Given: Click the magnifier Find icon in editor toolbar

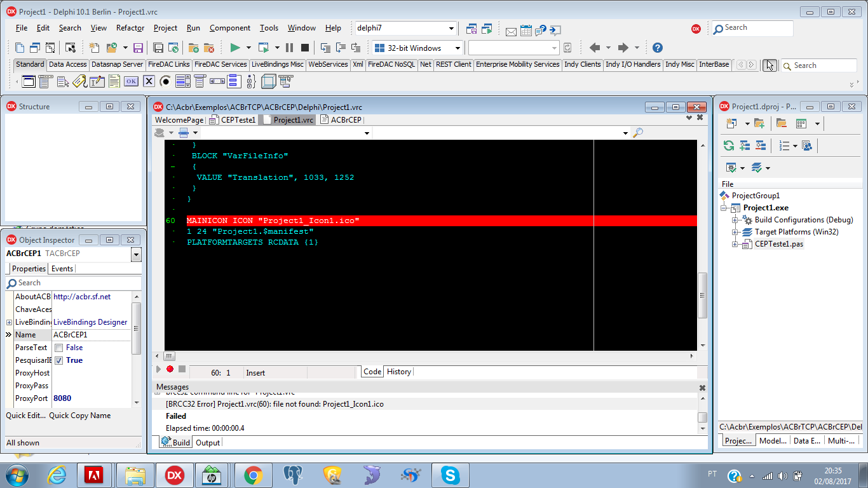Looking at the screenshot, I should [x=638, y=133].
